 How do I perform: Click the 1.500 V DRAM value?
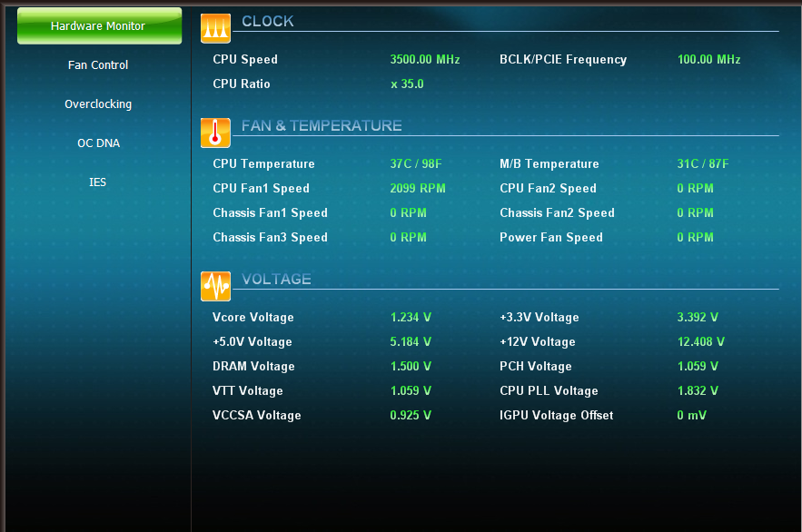(411, 366)
